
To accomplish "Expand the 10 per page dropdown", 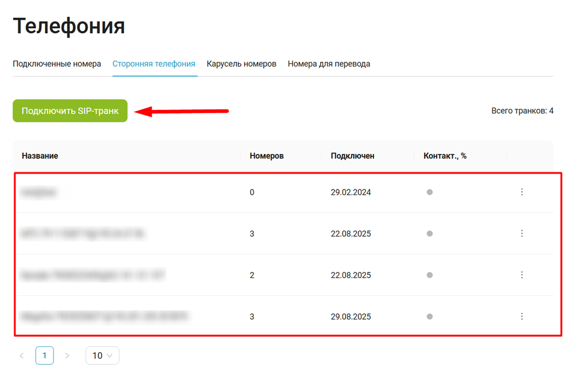I will [x=102, y=356].
